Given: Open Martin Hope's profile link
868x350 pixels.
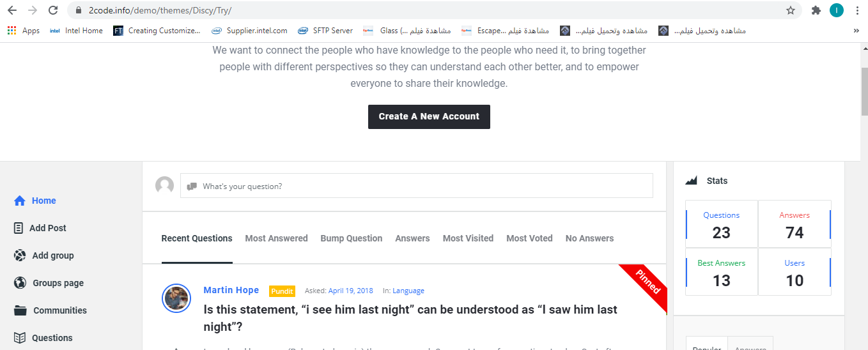Looking at the screenshot, I should point(231,290).
